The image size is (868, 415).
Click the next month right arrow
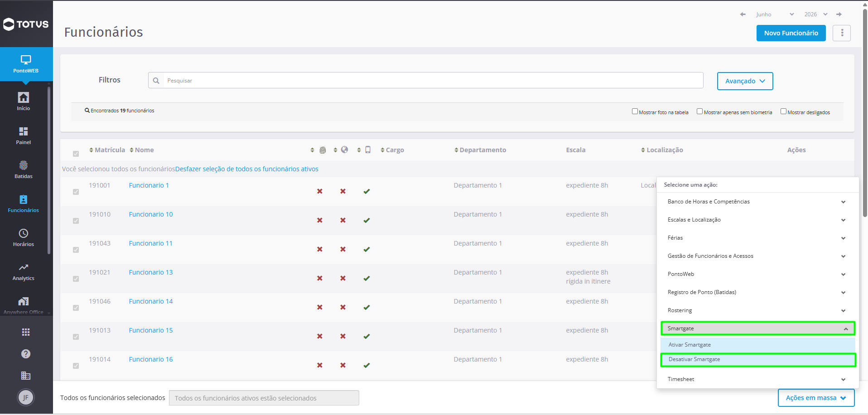[839, 14]
